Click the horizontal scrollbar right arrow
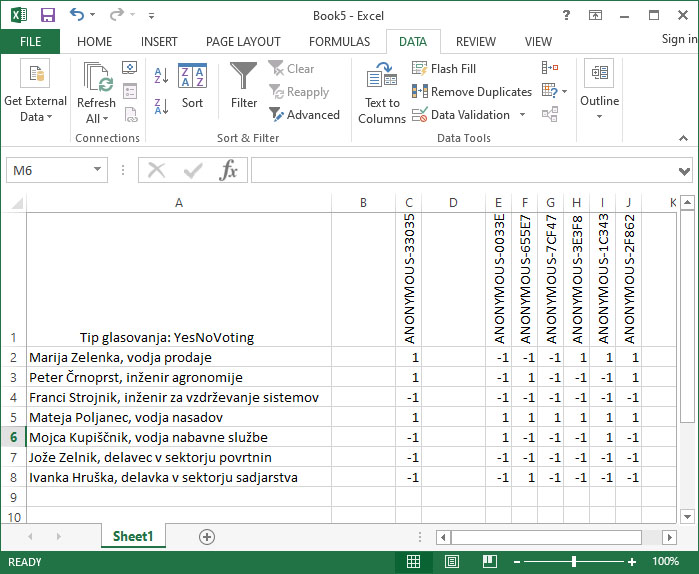Screen dimensions: 699x574 coord(670,537)
